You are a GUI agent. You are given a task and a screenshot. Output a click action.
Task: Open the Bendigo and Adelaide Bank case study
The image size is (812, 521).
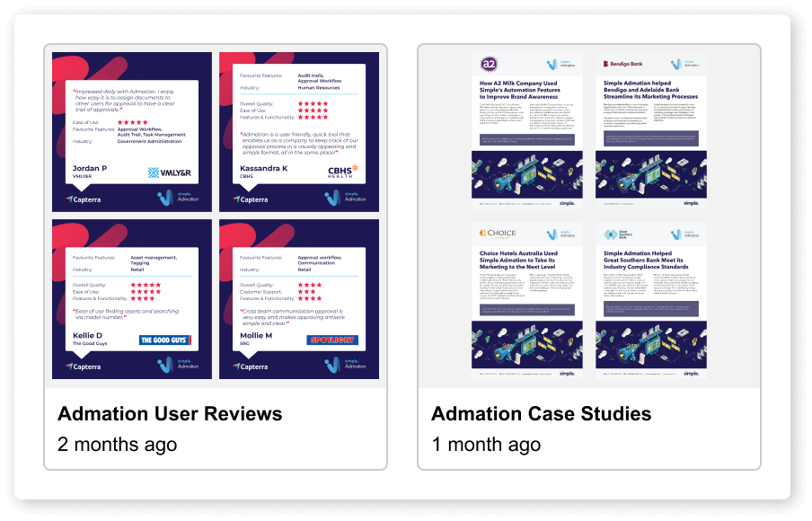650,131
